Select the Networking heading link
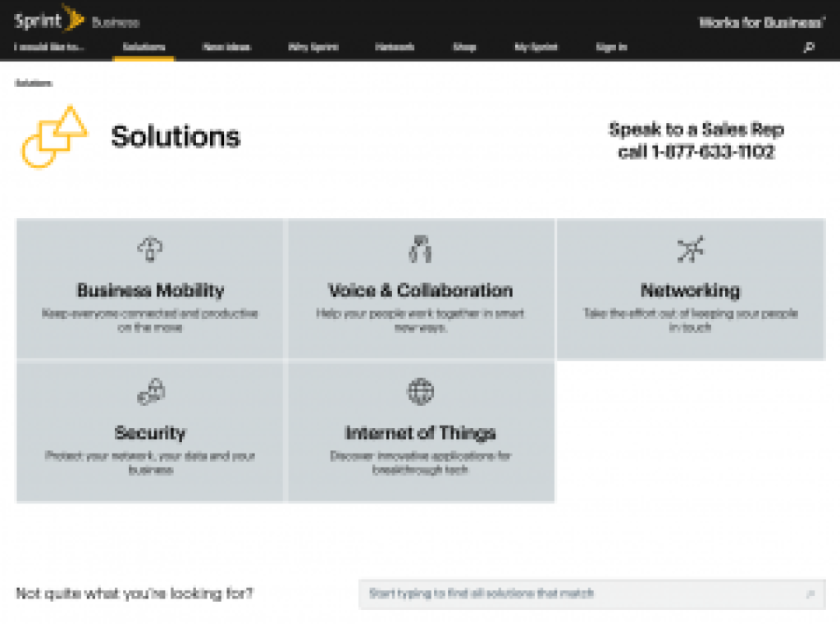 (x=690, y=290)
